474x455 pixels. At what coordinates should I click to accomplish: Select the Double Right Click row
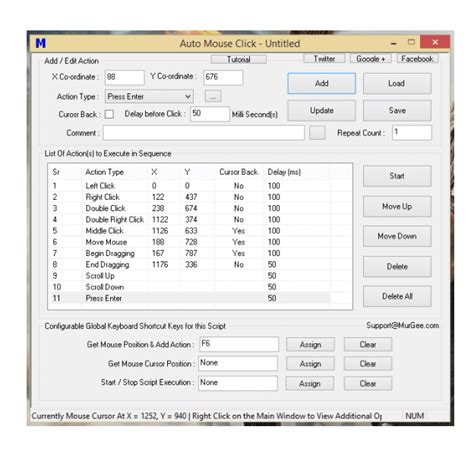click(x=190, y=220)
